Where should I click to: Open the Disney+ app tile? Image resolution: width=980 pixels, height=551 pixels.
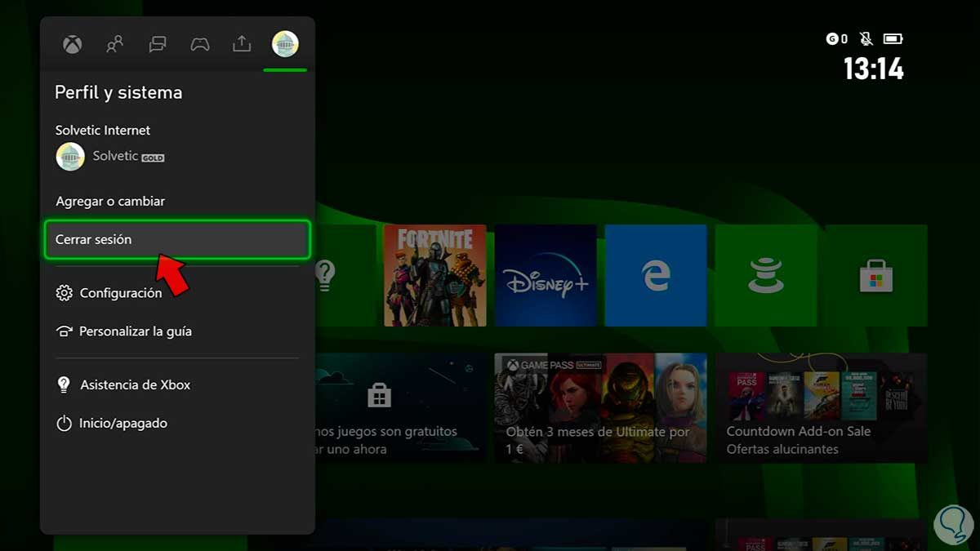point(546,276)
